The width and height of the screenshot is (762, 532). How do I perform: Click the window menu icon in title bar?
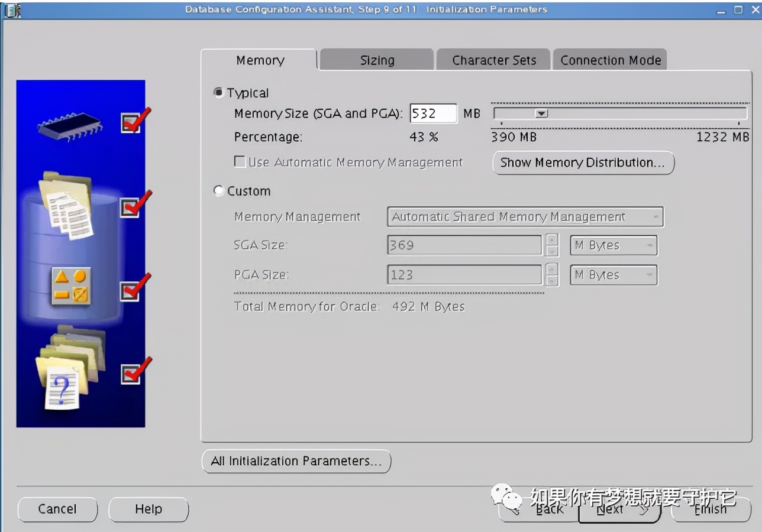[12, 10]
